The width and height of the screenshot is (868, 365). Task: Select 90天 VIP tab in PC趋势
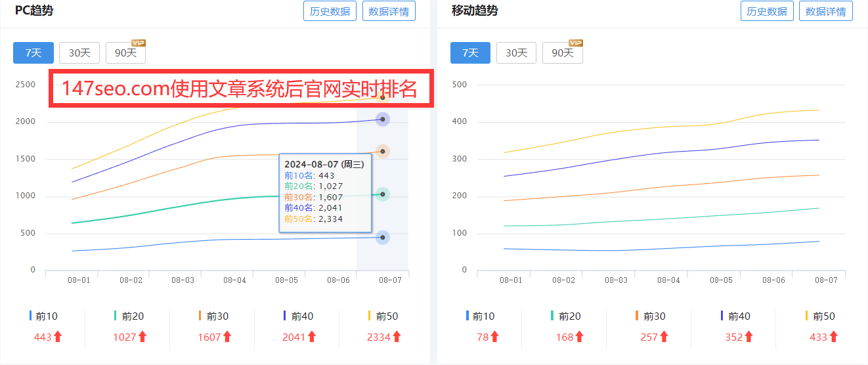(125, 53)
